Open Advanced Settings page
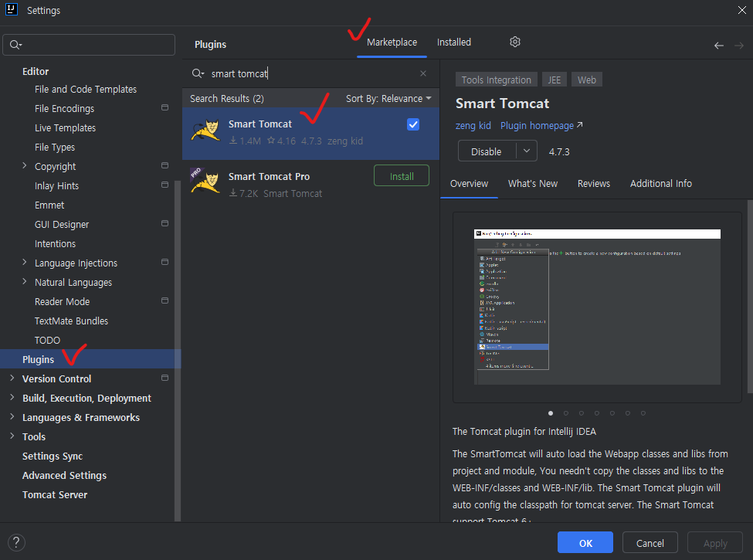 [x=64, y=475]
